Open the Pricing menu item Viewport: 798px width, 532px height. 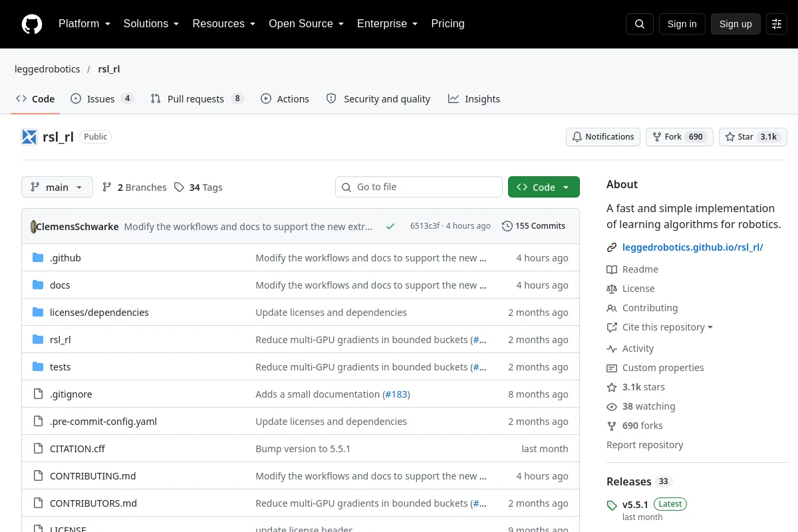coord(448,24)
